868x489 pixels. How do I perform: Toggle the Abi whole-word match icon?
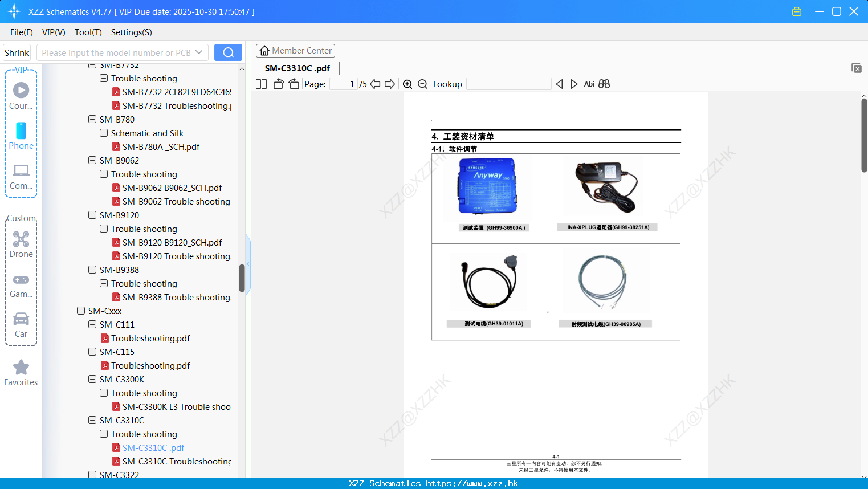click(x=589, y=84)
